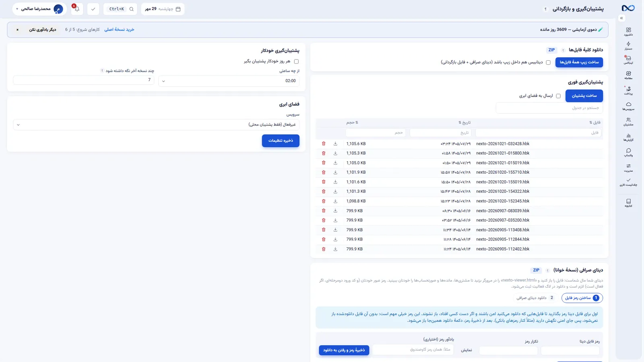The height and width of the screenshot is (362, 644).
Task: Open the backup hour dropdown showing 02:00
Action: 229,81
